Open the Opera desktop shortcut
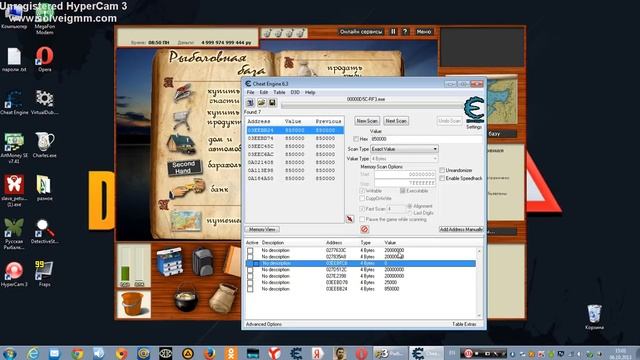Viewport: 640px width, 360px height. [44, 60]
